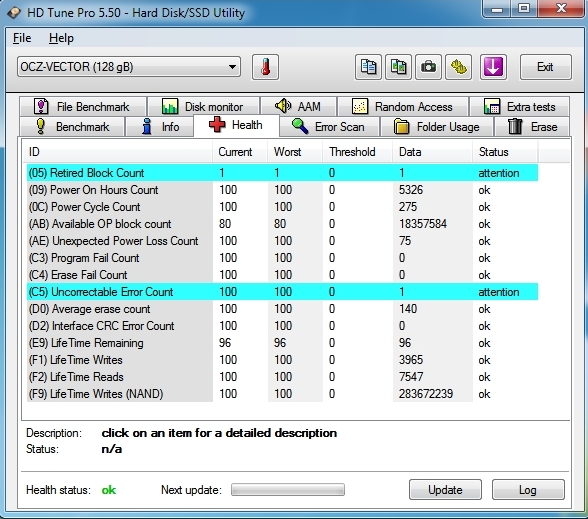588x519 pixels.
Task: Click the copy screenshot to clipboard icon
Action: 398,67
